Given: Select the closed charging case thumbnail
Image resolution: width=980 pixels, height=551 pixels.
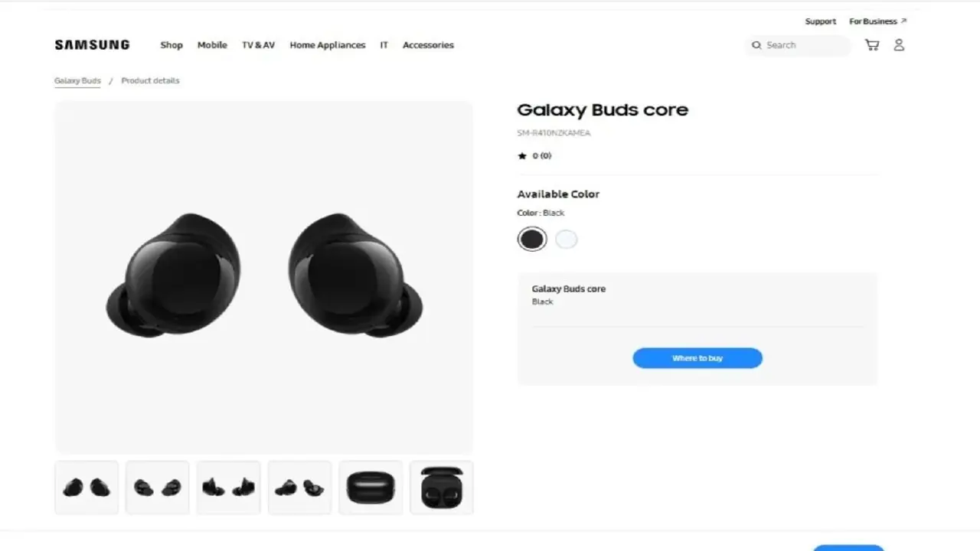Looking at the screenshot, I should (x=371, y=487).
